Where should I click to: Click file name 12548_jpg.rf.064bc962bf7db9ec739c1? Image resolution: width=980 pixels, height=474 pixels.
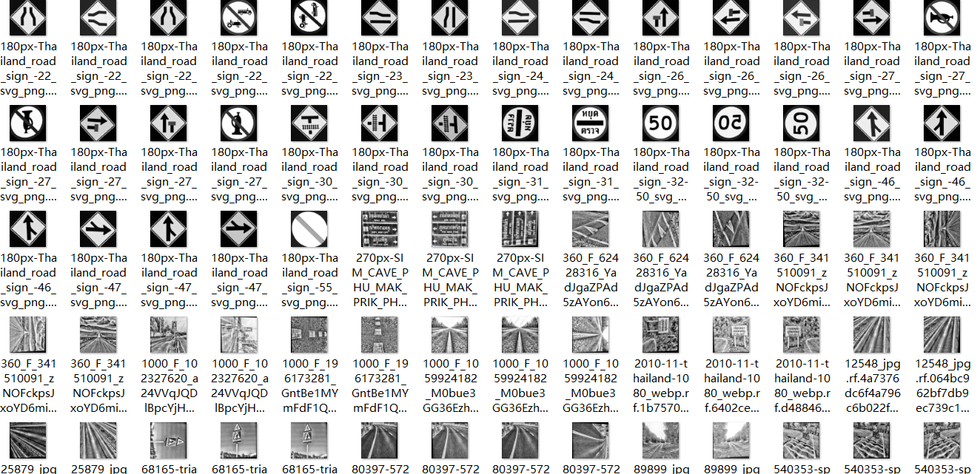click(942, 387)
